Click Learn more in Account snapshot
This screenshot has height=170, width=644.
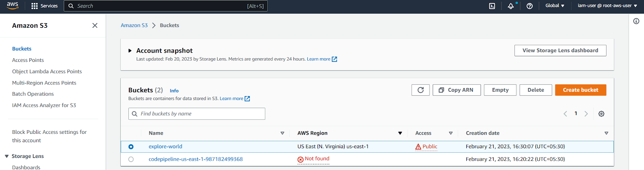tap(318, 59)
